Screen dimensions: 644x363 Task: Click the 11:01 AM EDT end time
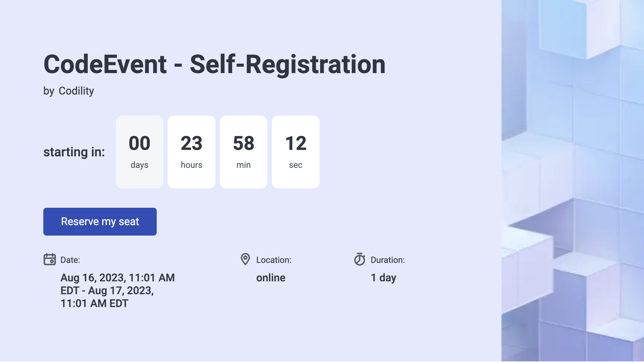pos(94,303)
